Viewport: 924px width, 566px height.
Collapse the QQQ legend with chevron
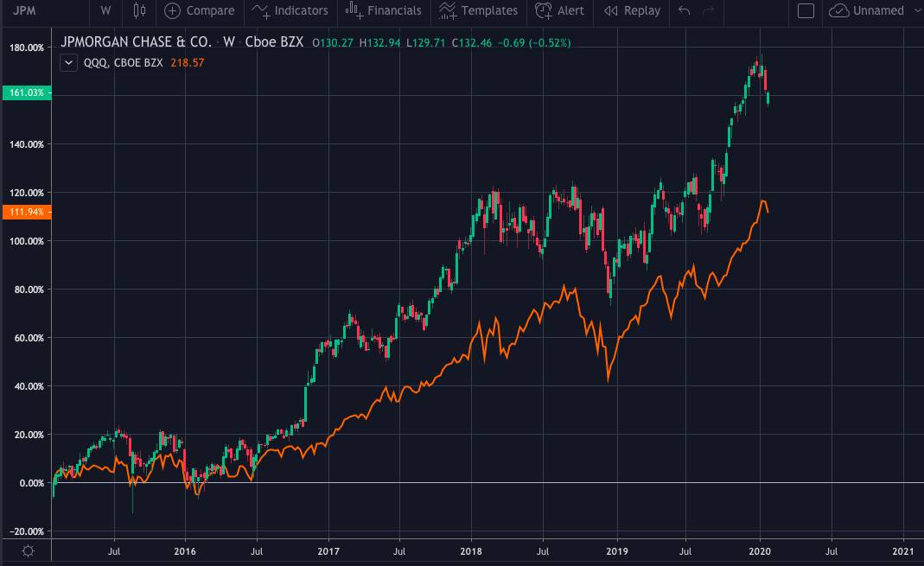pyautogui.click(x=69, y=63)
